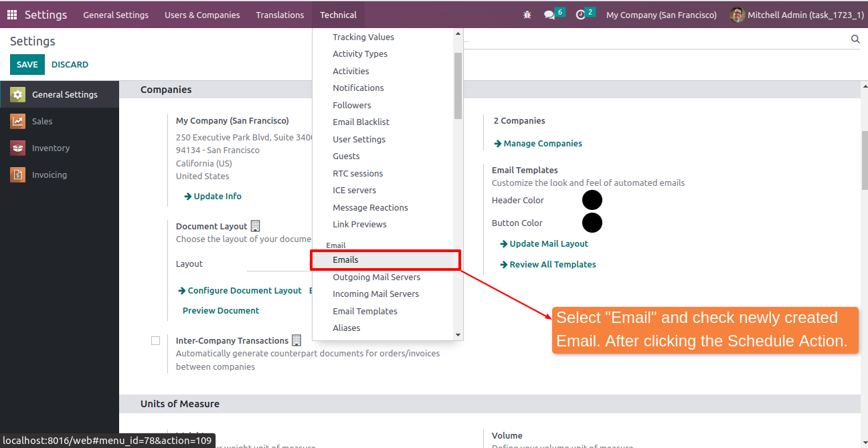The image size is (868, 448).
Task: Click the settings page vertical scrollbar
Action: click(x=865, y=160)
